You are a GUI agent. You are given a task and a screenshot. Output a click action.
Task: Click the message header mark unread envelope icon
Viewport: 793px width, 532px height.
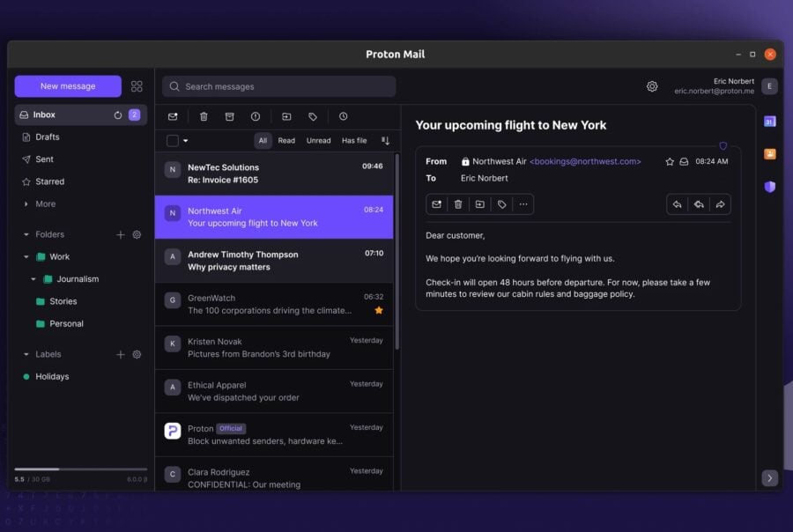click(x=436, y=204)
